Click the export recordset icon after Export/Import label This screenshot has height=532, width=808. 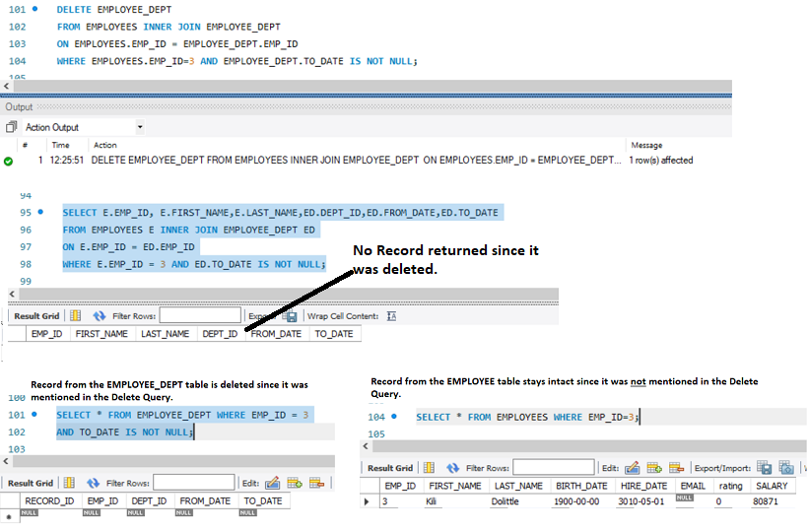coord(765,467)
